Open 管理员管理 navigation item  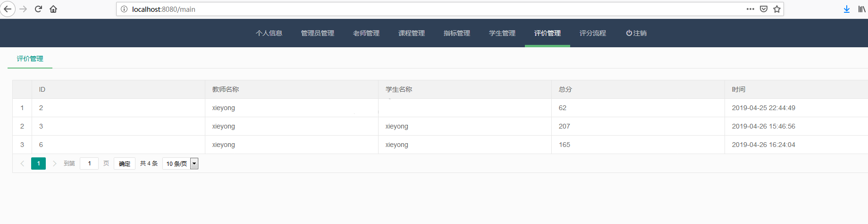[x=318, y=33]
